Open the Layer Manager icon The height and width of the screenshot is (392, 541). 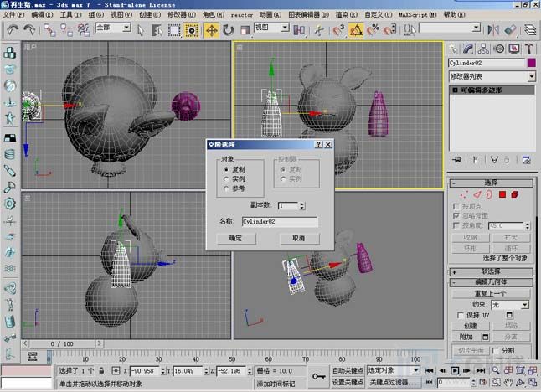pyautogui.click(x=530, y=30)
